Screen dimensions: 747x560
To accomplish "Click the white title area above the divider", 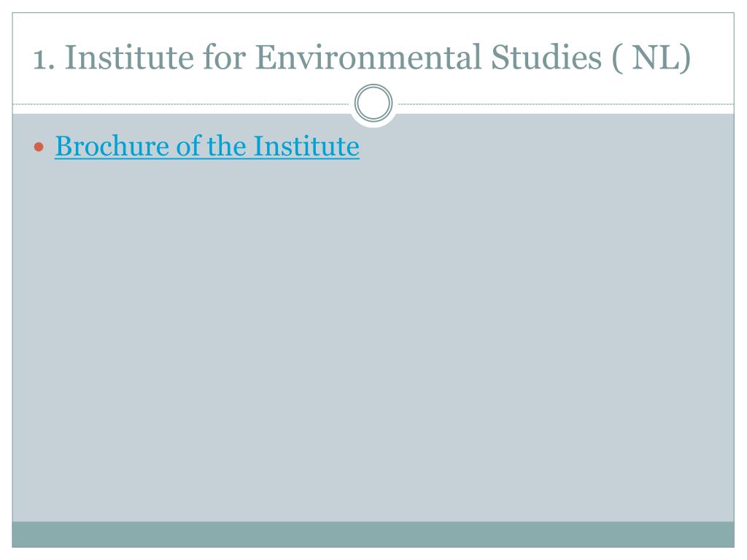I will [373, 28].
